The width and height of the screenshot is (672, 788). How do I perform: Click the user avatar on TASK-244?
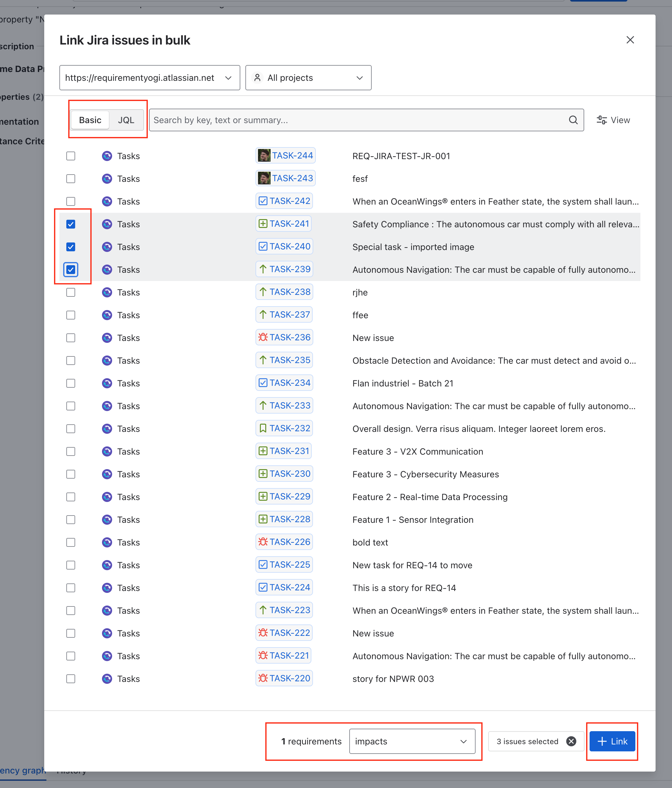point(264,156)
